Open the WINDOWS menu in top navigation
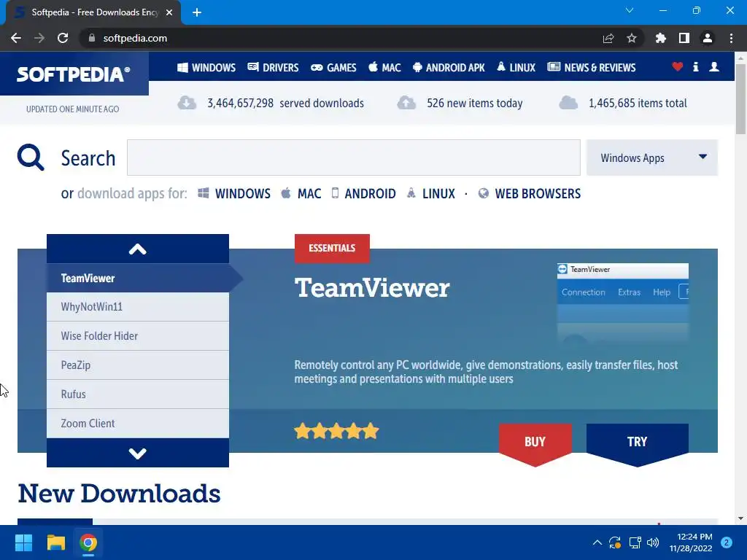The width and height of the screenshot is (747, 560). coord(206,68)
